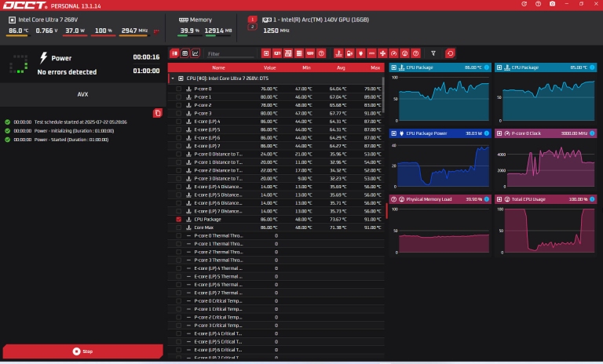Toggle the Physical Memory Load graph header icon

pos(393,199)
